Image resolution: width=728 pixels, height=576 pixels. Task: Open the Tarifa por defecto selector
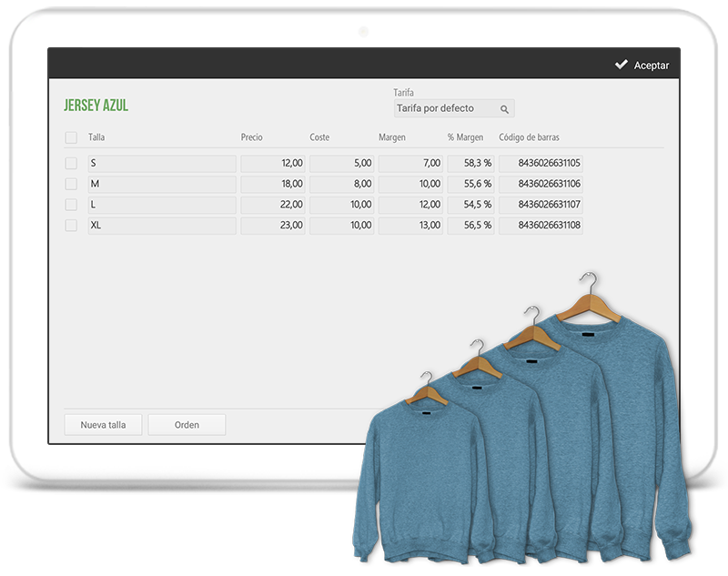pyautogui.click(x=446, y=109)
